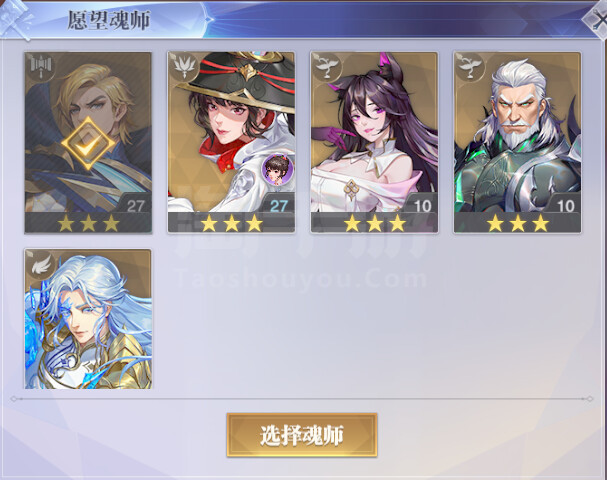This screenshot has height=480, width=607.
Task: Click the level 10 badge on the cat-eared woman's card
Action: point(421,204)
